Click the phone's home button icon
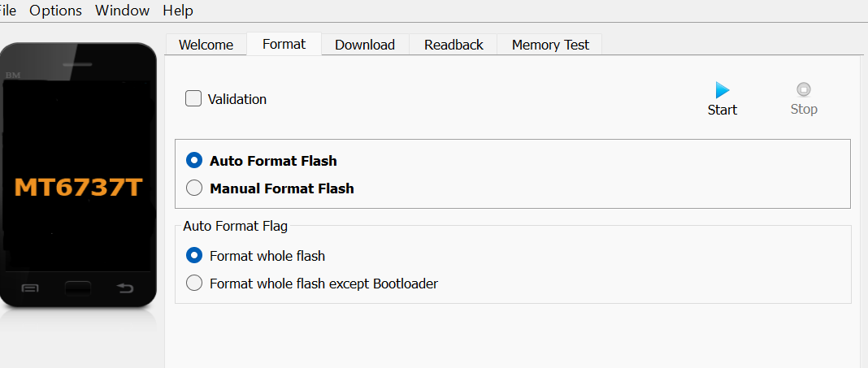The width and height of the screenshot is (868, 368). (78, 288)
